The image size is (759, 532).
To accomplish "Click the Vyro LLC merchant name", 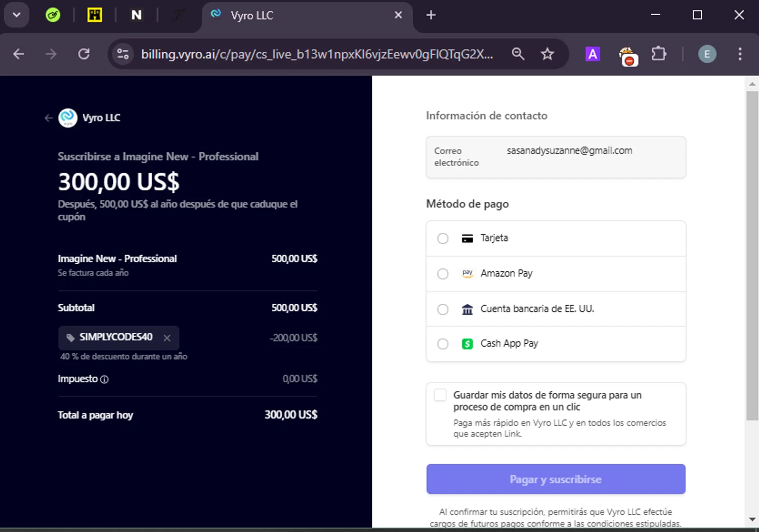I will tap(101, 117).
